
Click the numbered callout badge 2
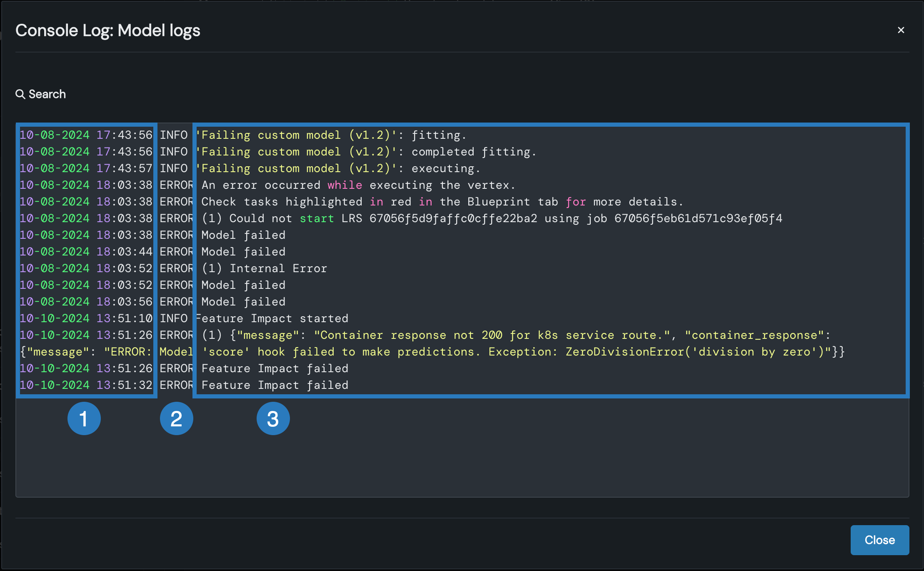tap(176, 418)
